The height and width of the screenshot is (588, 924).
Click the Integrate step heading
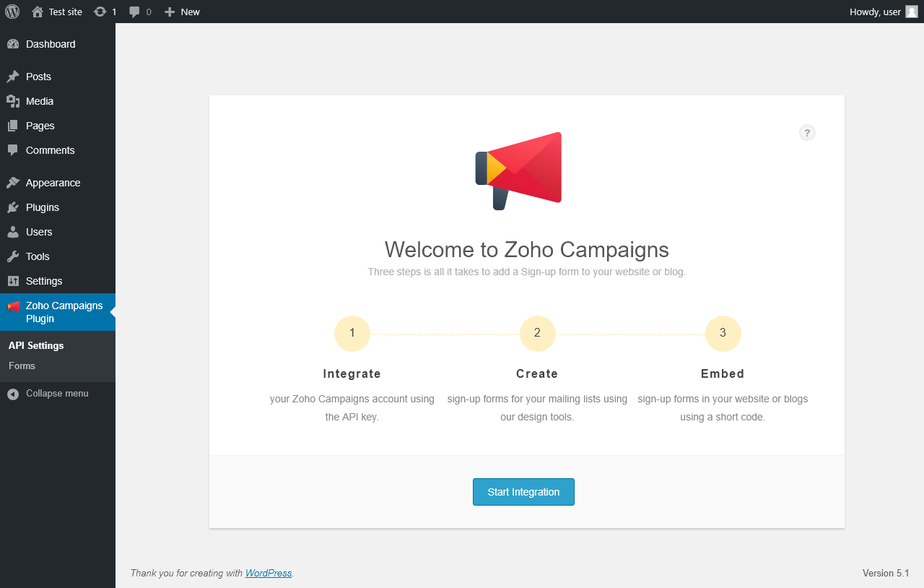[x=352, y=374]
